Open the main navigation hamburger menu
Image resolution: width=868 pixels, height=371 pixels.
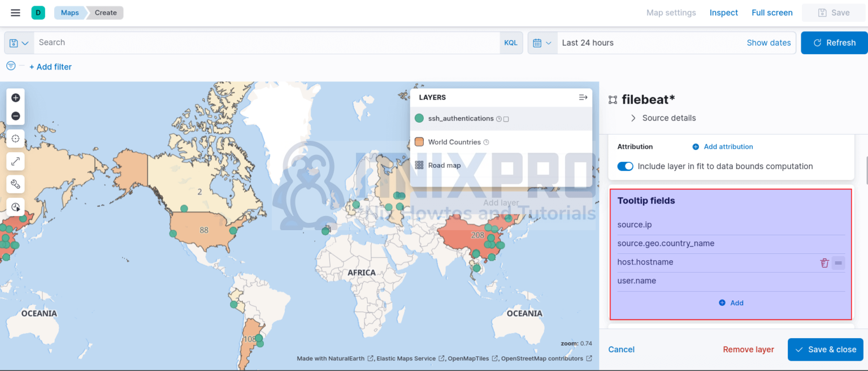pyautogui.click(x=15, y=12)
